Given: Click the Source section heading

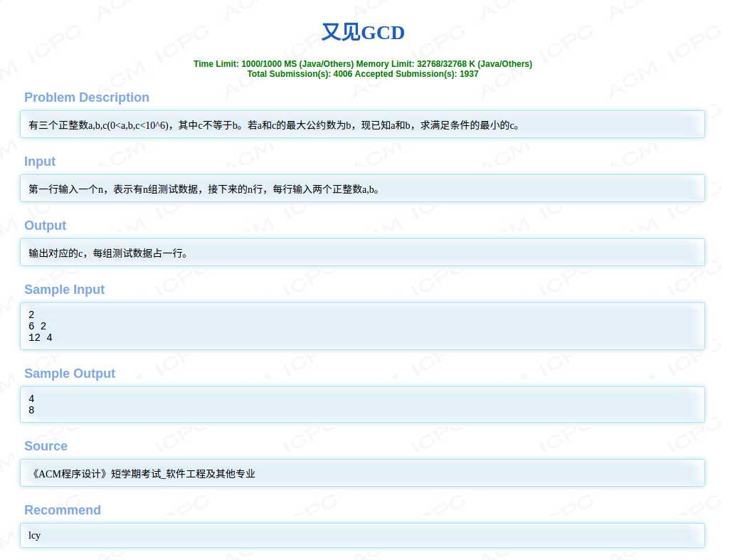Looking at the screenshot, I should pos(46,446).
